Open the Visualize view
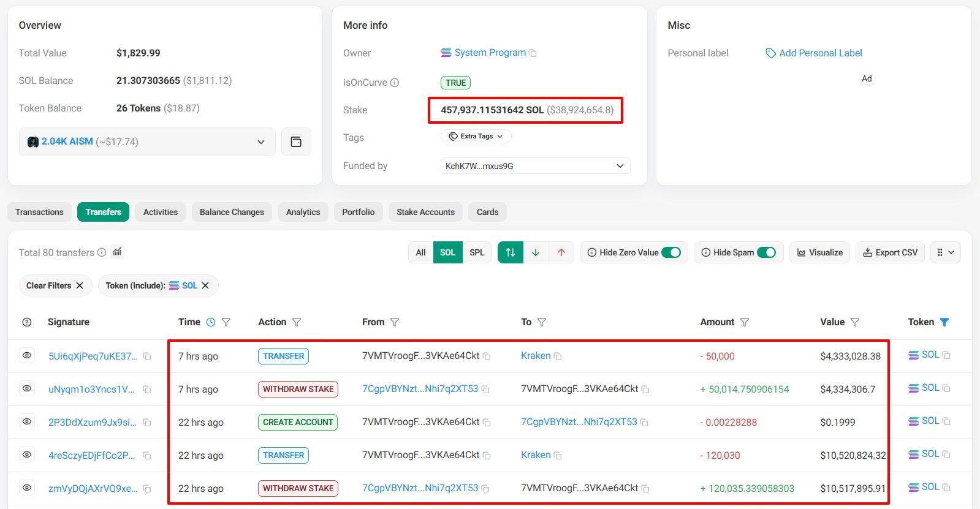Viewport: 980px width, 509px height. coord(819,252)
